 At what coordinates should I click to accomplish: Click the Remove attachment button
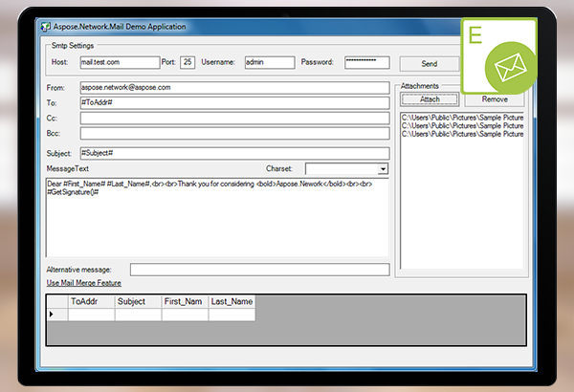click(x=495, y=99)
